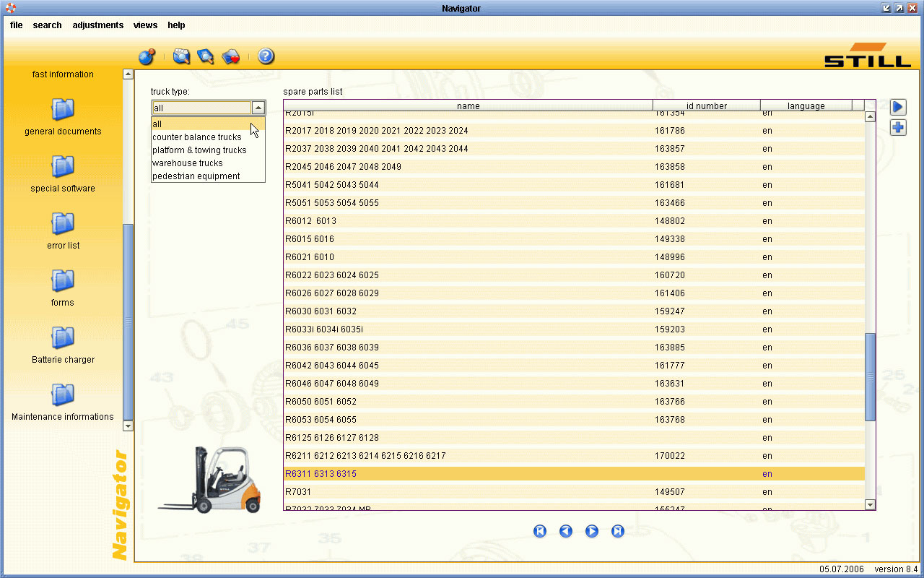The image size is (924, 578).
Task: Go to the previous page button
Action: (566, 531)
